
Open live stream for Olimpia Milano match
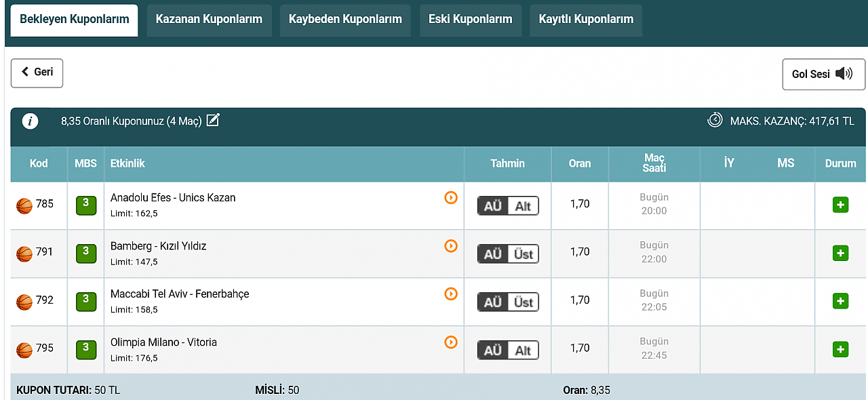pos(451,342)
